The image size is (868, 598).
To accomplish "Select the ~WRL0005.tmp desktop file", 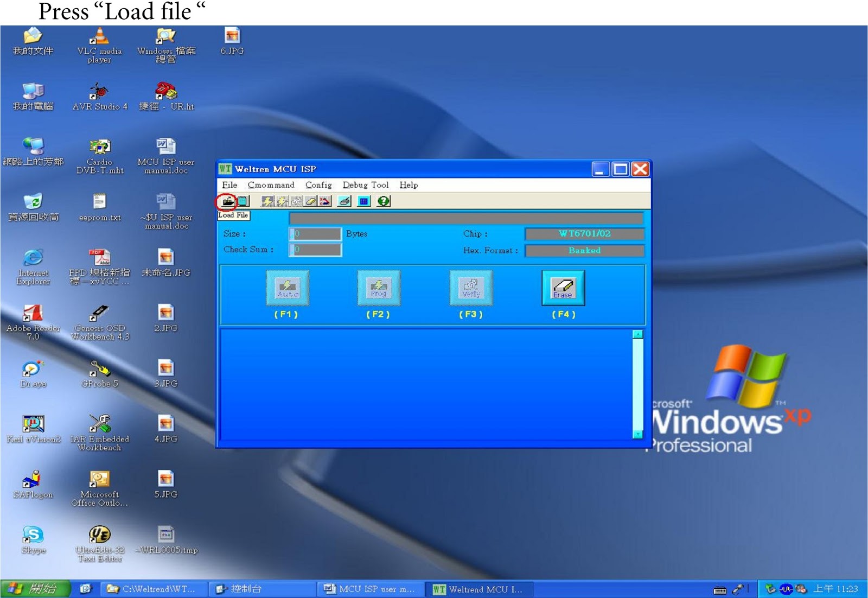I will 166,539.
